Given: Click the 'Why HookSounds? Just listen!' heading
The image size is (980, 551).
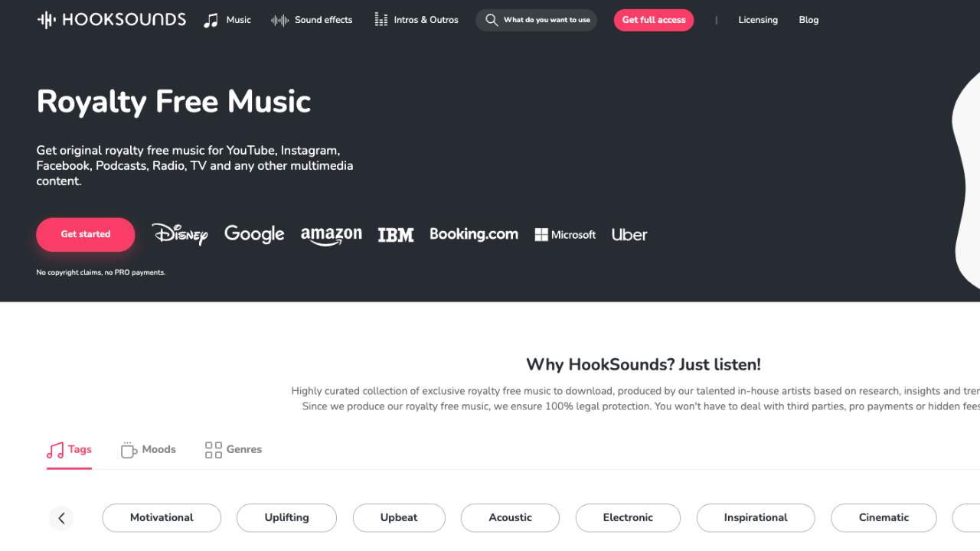Looking at the screenshot, I should coord(643,365).
